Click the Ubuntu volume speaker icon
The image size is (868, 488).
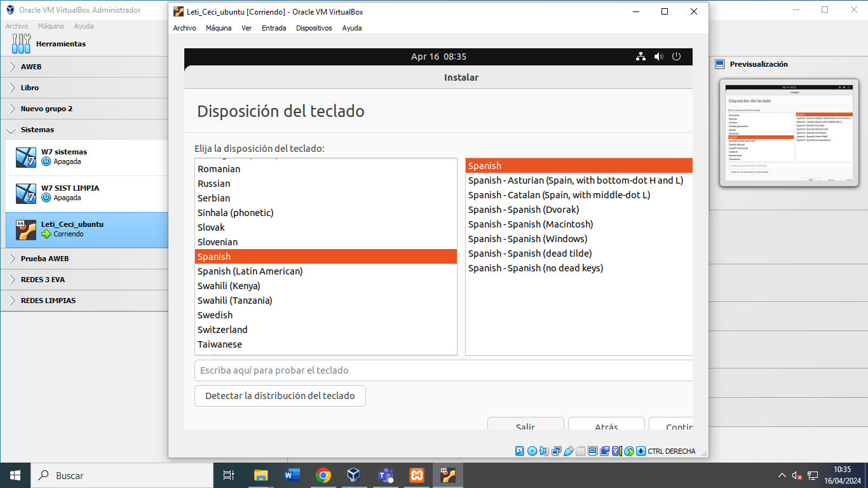658,57
